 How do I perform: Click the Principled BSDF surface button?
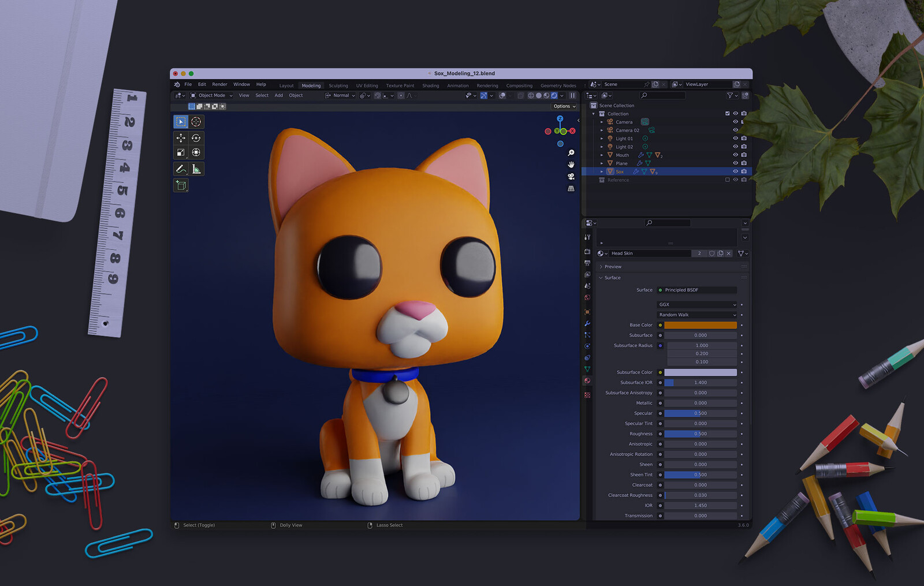pyautogui.click(x=697, y=290)
